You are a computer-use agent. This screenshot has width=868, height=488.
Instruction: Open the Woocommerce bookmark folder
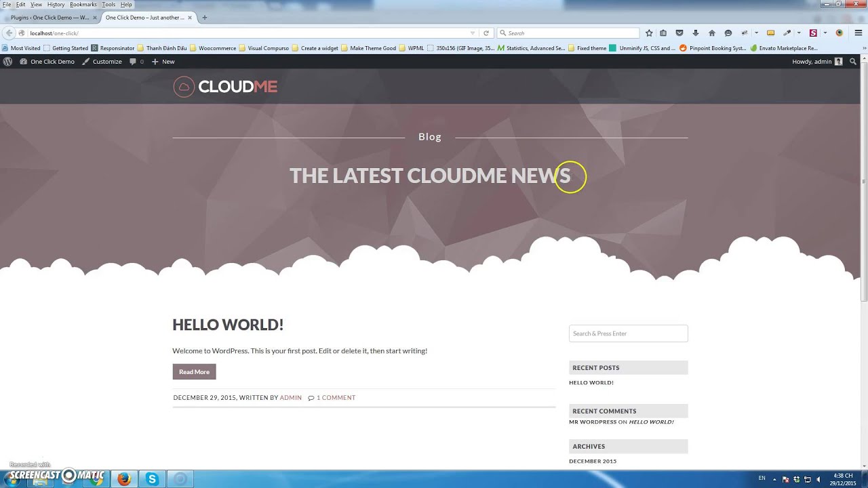point(213,48)
